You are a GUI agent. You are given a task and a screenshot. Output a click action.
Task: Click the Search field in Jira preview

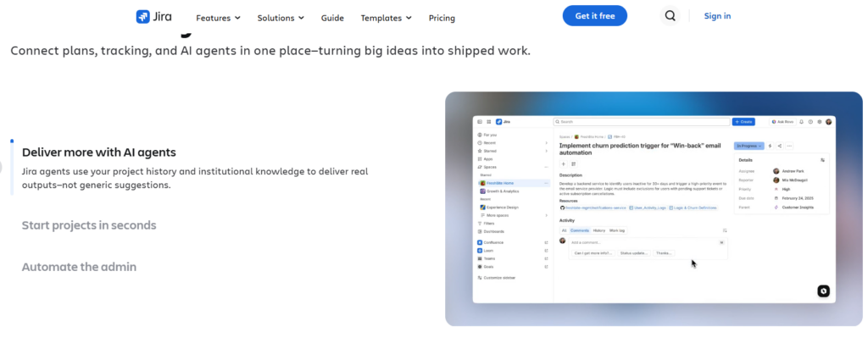click(x=642, y=122)
